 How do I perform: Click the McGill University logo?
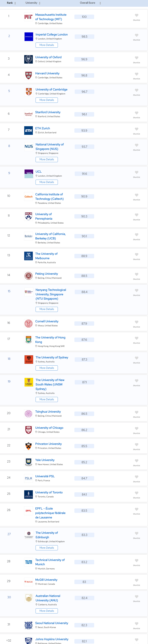tap(29, 582)
